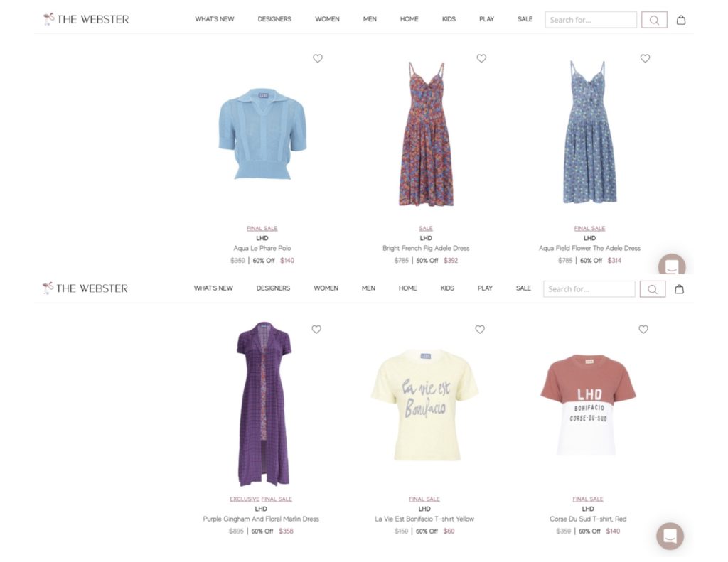728x562 pixels.
Task: Toggle wishlist heart on Aqua Field Flower Adele Dress
Action: click(646, 58)
